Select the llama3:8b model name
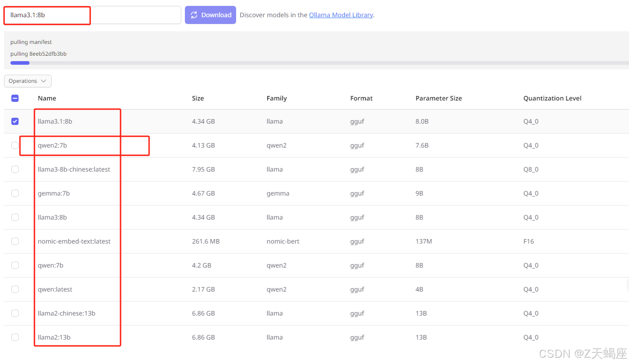The image size is (629, 364). point(53,217)
